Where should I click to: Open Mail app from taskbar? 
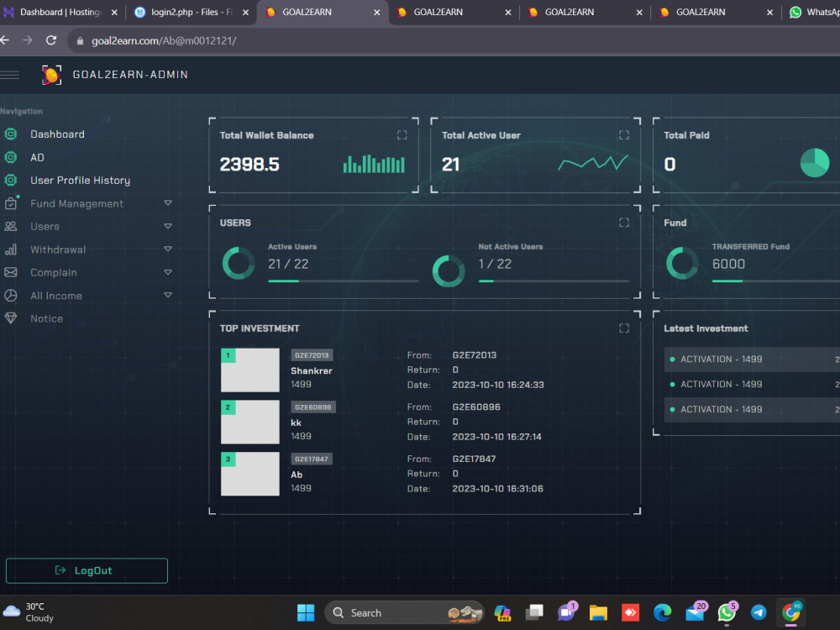pos(696,612)
